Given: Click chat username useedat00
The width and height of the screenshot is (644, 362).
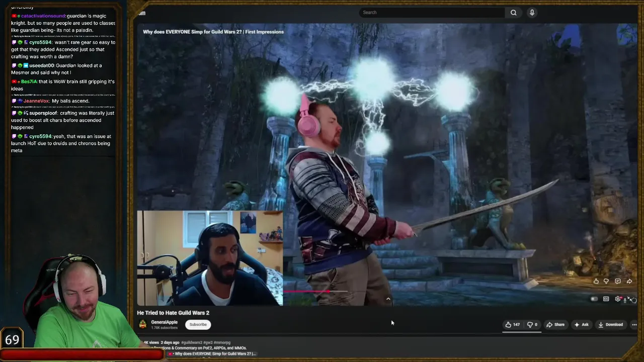Looking at the screenshot, I should (42, 66).
